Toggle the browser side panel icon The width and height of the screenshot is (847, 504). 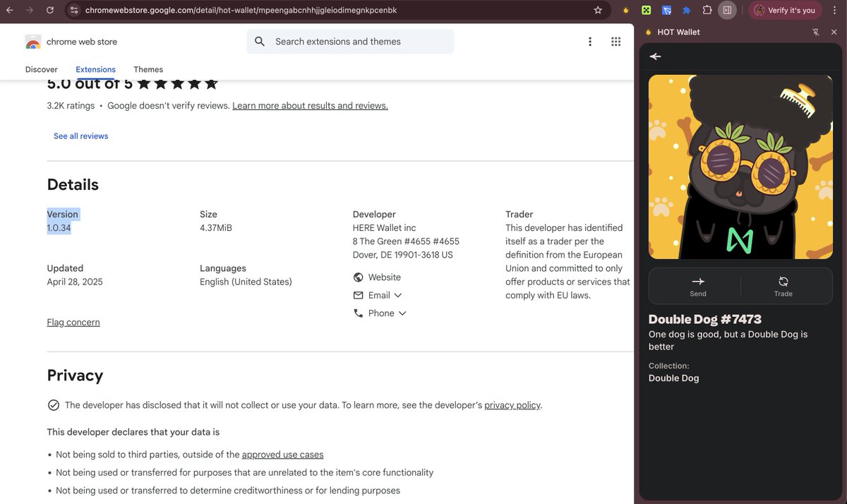point(727,10)
